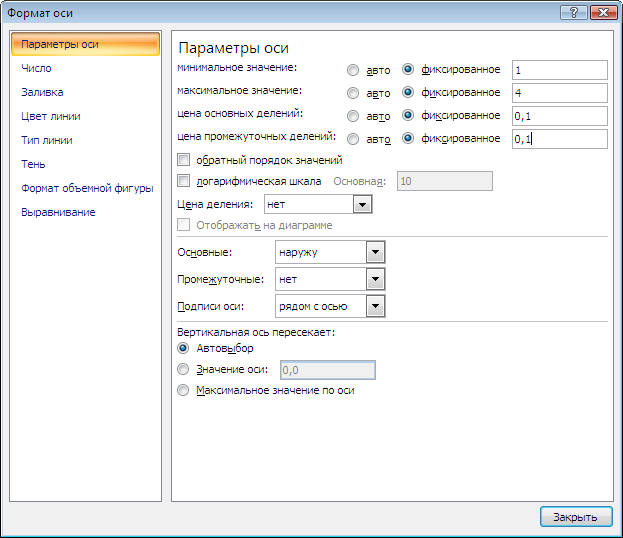Close the Формат оси dialog with X

click(x=603, y=13)
